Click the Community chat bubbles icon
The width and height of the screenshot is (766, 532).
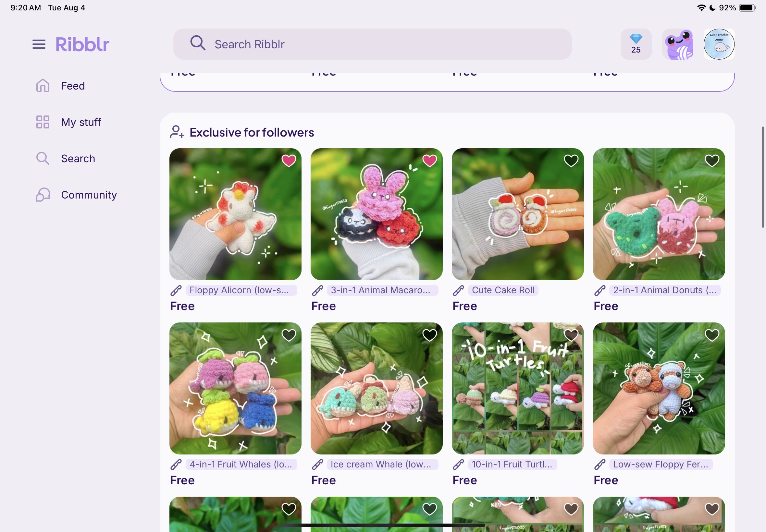43,195
